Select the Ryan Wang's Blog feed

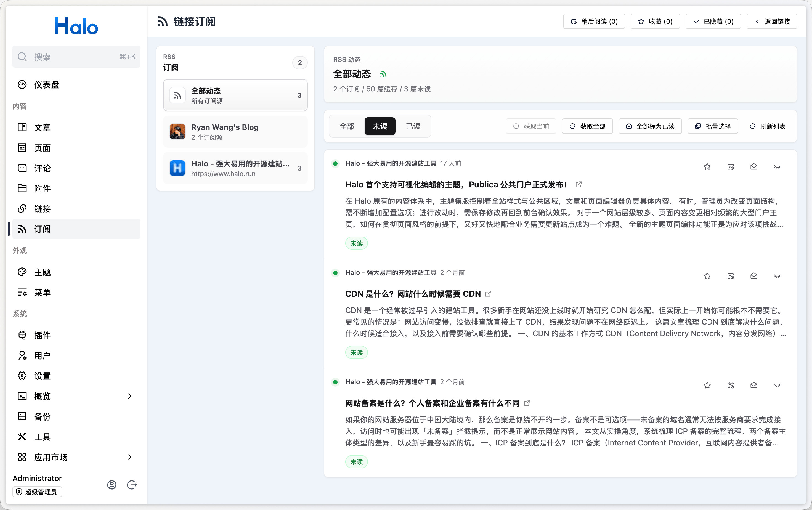235,132
